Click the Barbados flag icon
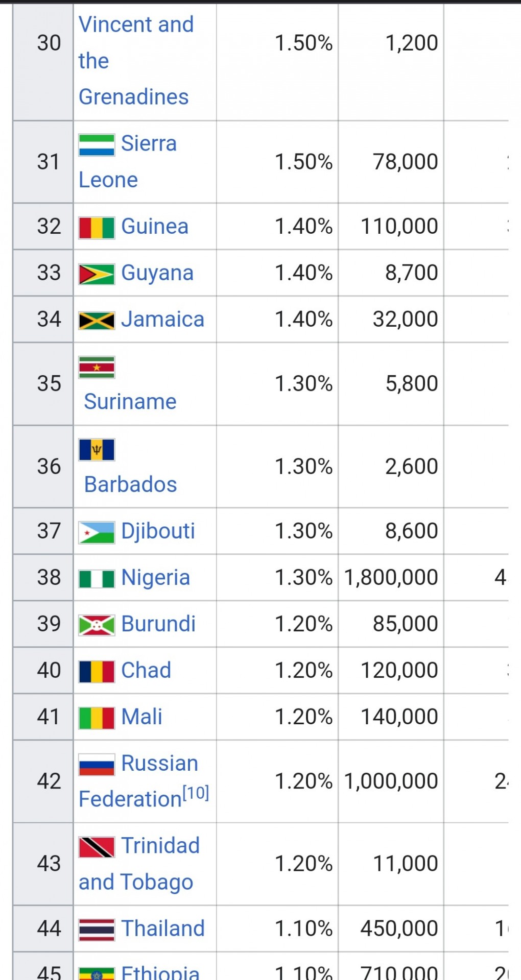 coord(97,450)
